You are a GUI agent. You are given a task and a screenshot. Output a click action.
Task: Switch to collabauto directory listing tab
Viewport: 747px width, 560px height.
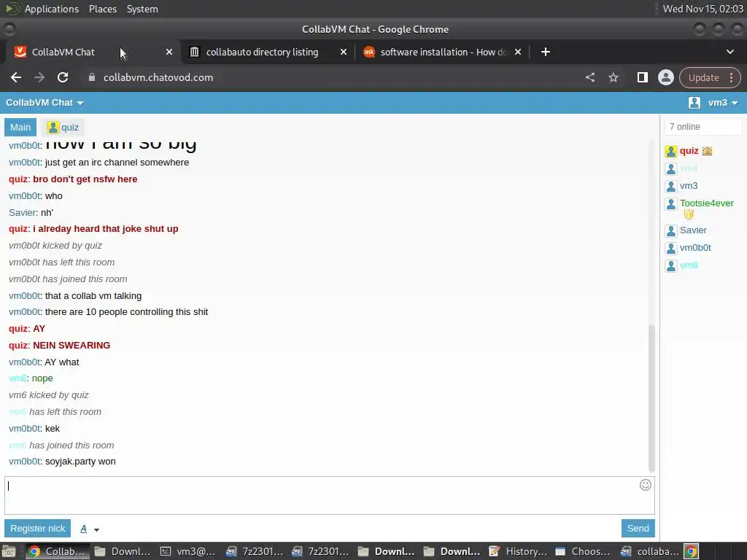pos(268,52)
